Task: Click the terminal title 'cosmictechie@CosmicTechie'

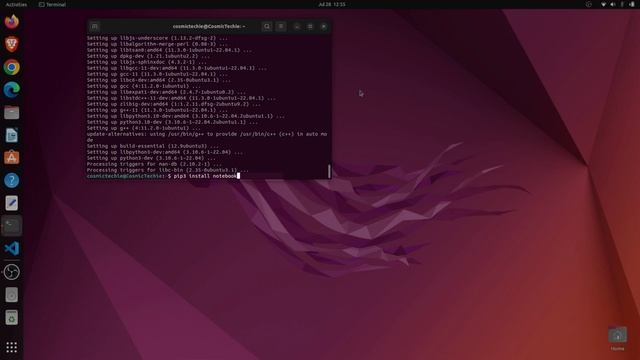Action: (x=209, y=27)
